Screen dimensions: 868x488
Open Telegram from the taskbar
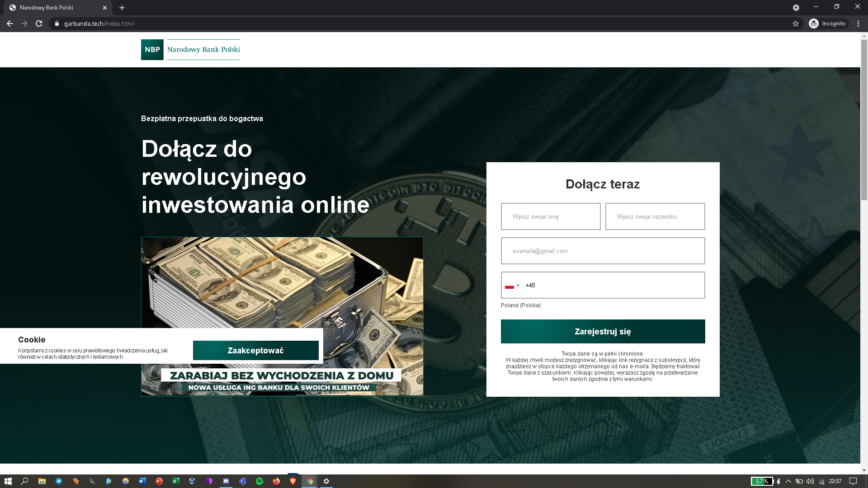click(59, 481)
